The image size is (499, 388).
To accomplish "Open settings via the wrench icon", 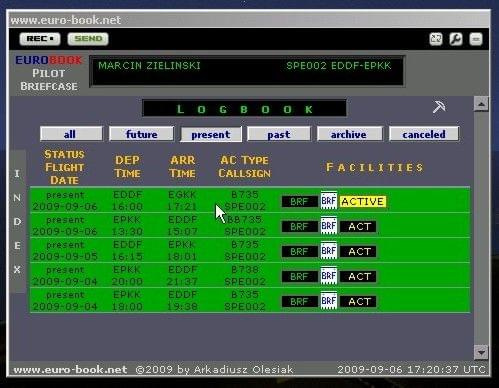I will click(x=456, y=39).
